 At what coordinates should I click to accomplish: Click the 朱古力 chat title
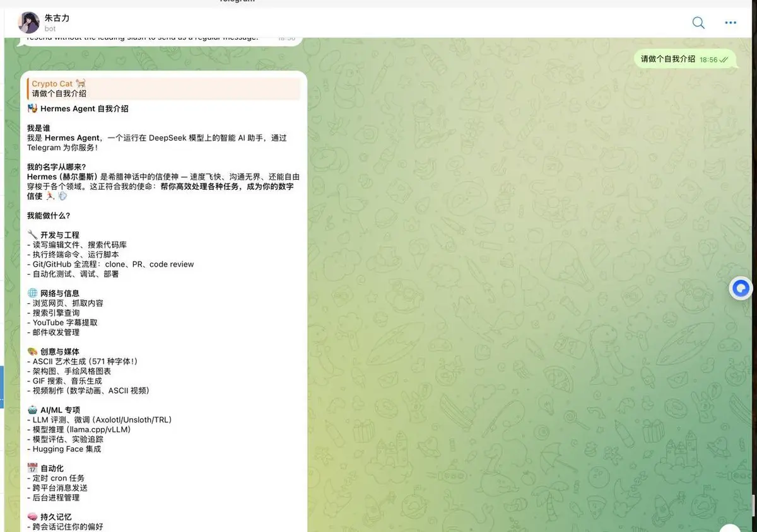pyautogui.click(x=57, y=18)
